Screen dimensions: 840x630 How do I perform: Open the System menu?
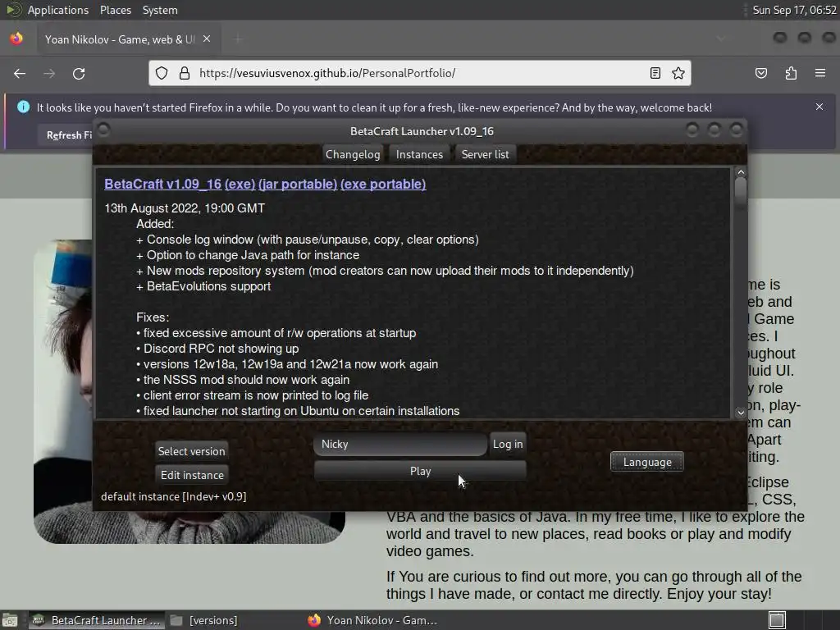[x=160, y=10]
